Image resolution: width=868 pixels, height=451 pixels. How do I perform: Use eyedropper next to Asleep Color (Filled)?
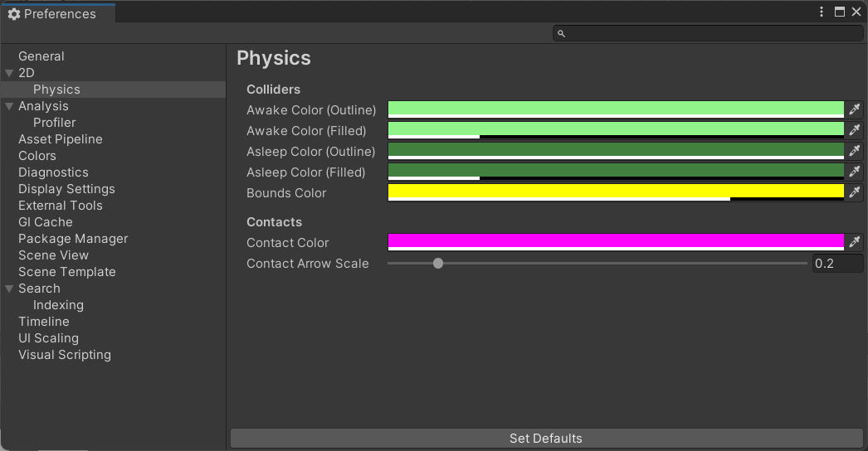(x=854, y=172)
